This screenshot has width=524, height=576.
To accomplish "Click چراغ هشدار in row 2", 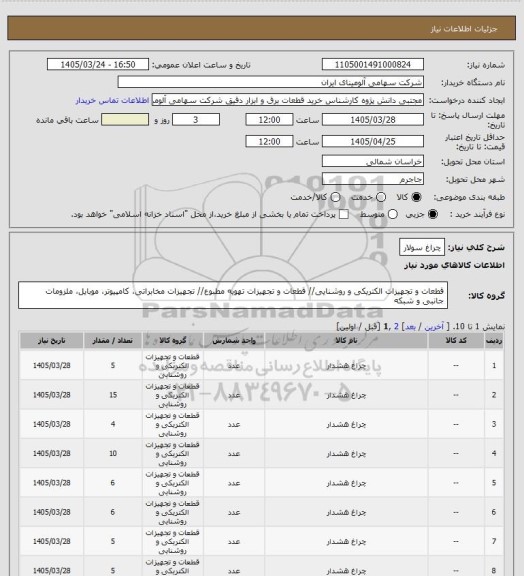I will pos(346,395).
